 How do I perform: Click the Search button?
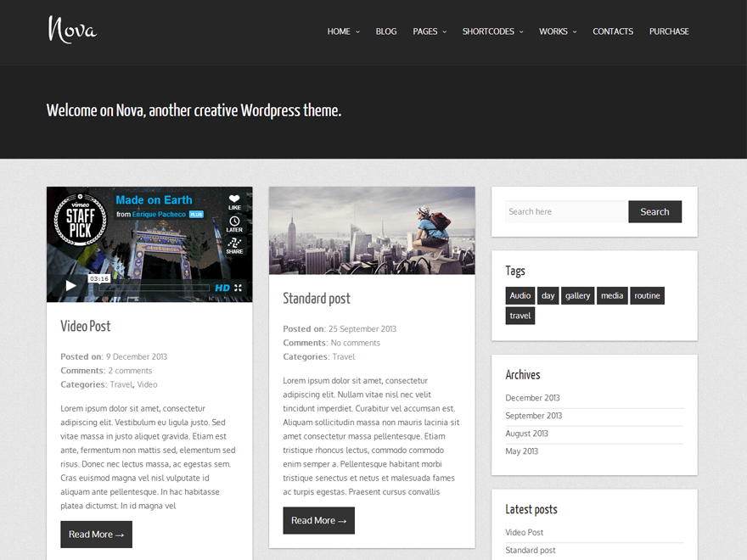[654, 212]
